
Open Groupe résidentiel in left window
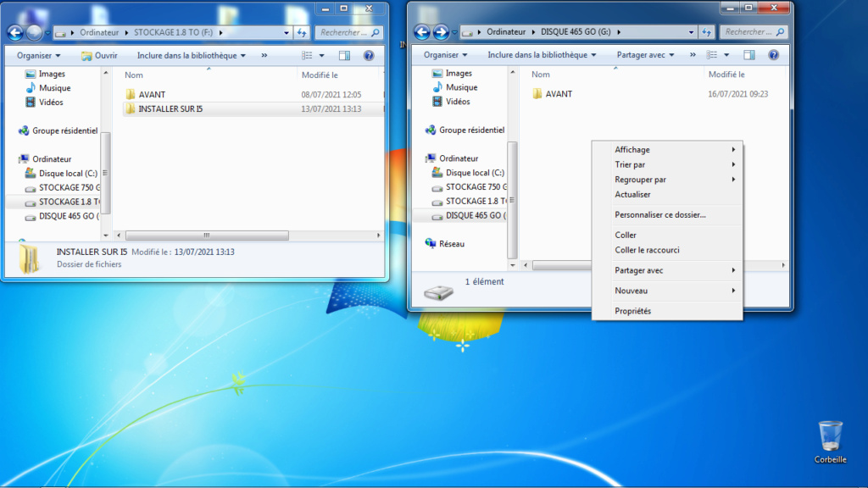click(58, 130)
